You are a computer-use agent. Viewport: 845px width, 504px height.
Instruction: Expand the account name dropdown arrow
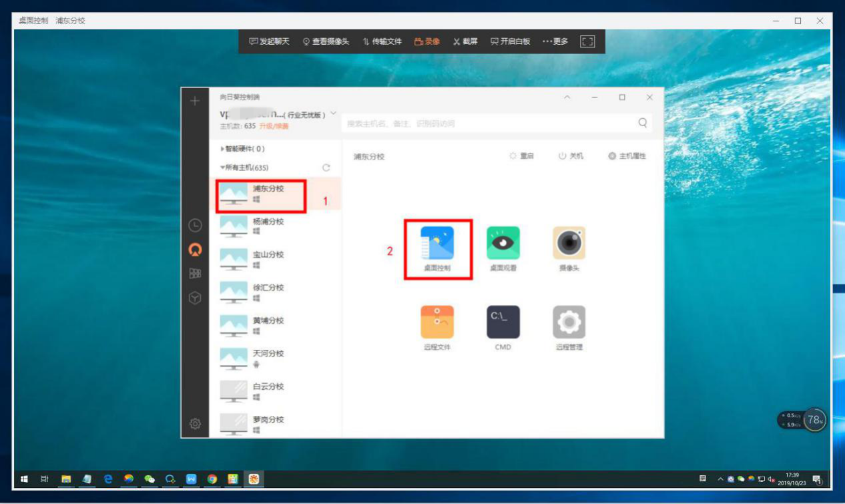[x=333, y=113]
